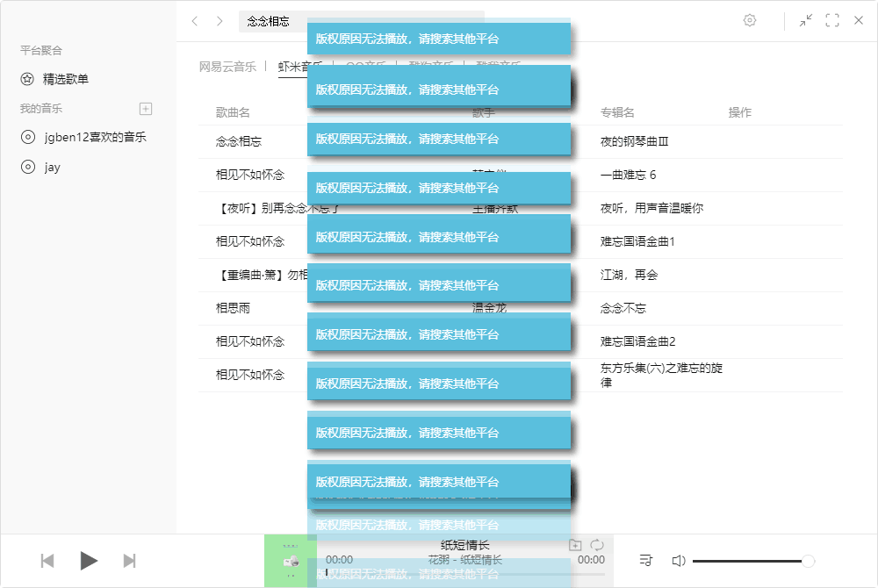Go back with the left arrow
The image size is (878, 588).
(195, 21)
